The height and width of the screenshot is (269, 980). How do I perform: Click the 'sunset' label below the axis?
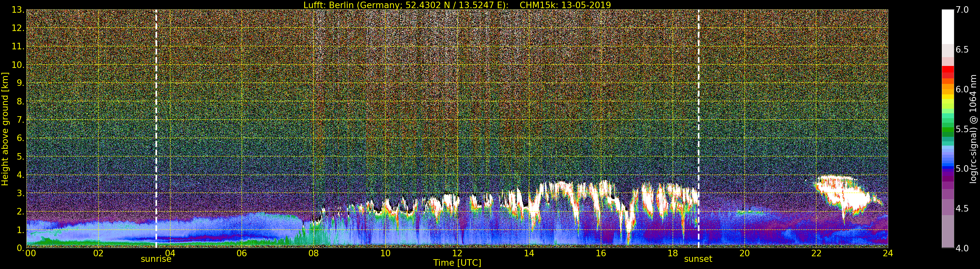698,259
